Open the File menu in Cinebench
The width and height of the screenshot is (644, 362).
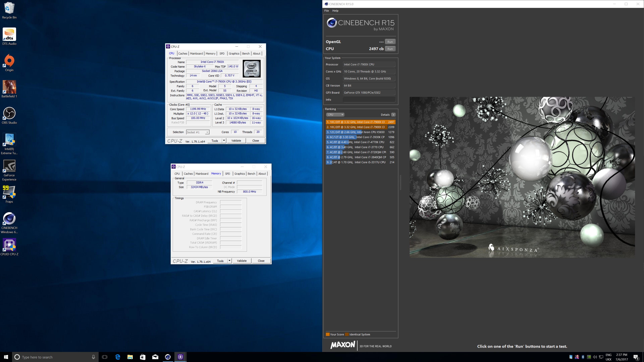327,11
